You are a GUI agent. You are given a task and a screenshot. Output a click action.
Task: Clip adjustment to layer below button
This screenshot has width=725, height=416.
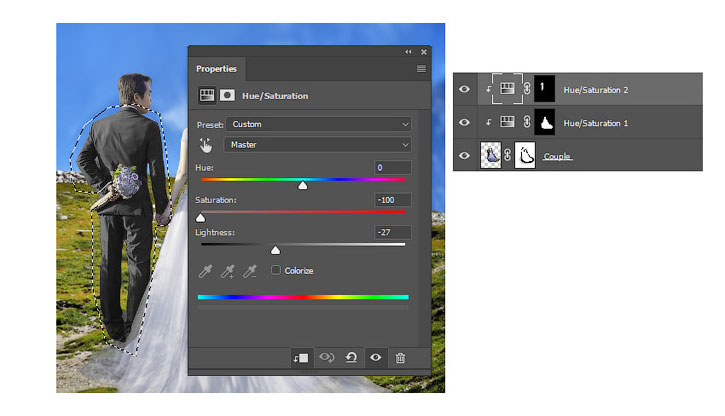click(301, 358)
